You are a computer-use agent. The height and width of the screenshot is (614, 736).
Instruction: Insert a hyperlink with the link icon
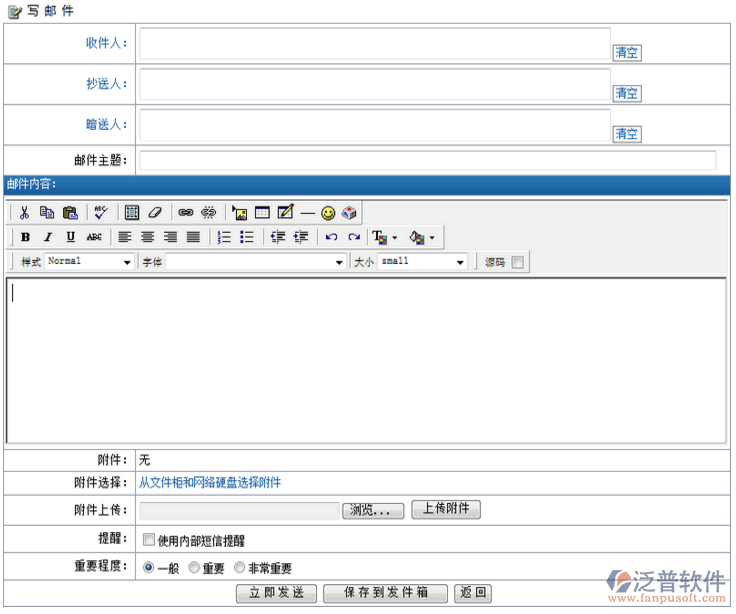185,213
